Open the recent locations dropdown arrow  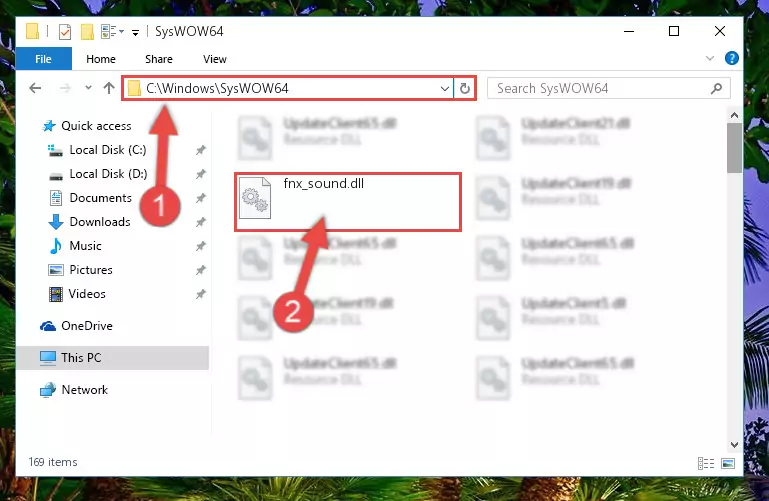pyautogui.click(x=88, y=88)
